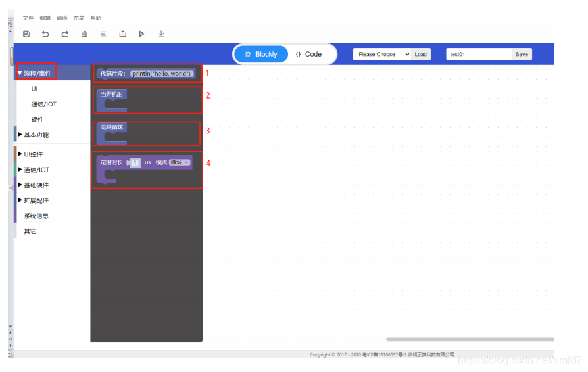Open the 循环 mode dropdown
This screenshot has height=372, width=588.
point(180,162)
